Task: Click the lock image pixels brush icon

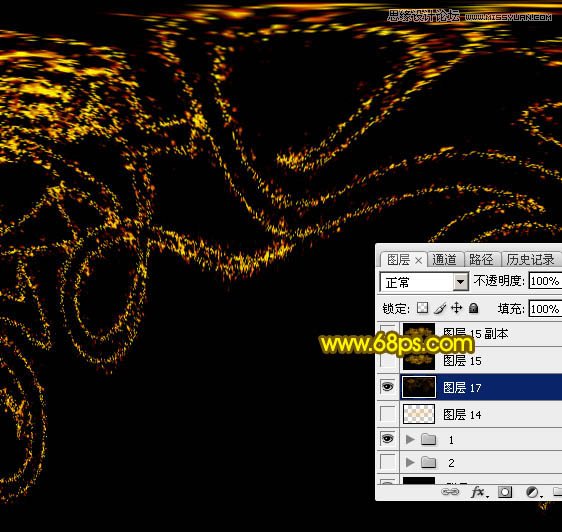Action: 440,308
